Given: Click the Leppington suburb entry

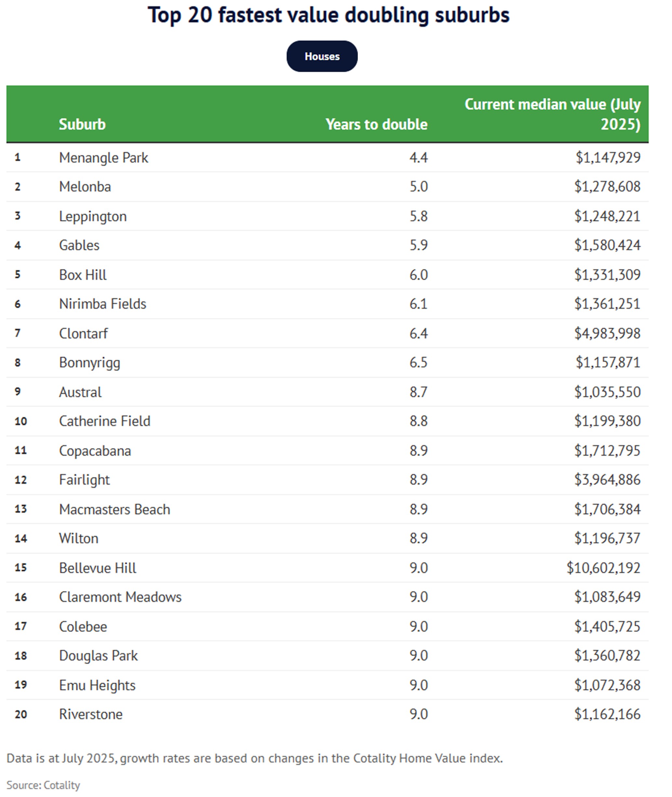Looking at the screenshot, I should pos(93,216).
